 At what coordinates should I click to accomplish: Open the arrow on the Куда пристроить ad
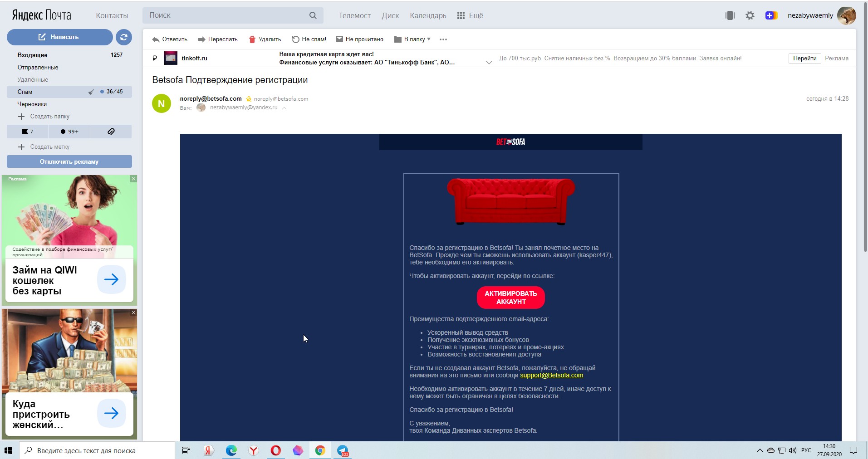112,413
